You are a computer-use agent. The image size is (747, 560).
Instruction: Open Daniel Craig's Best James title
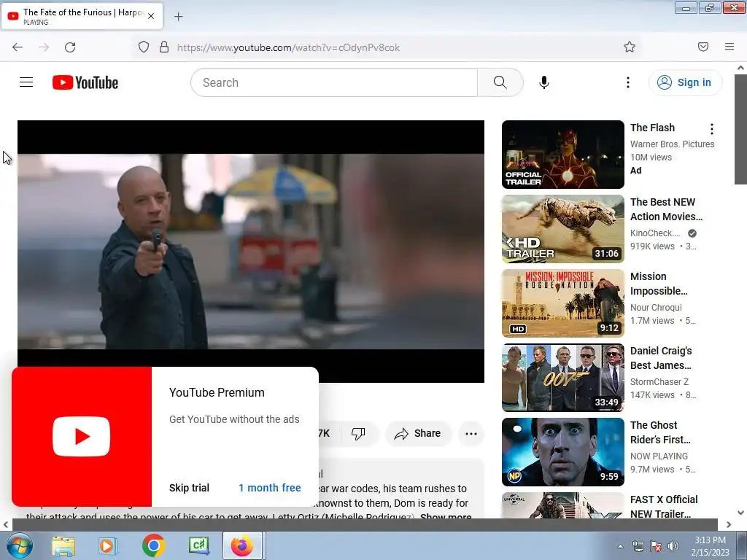661,357
